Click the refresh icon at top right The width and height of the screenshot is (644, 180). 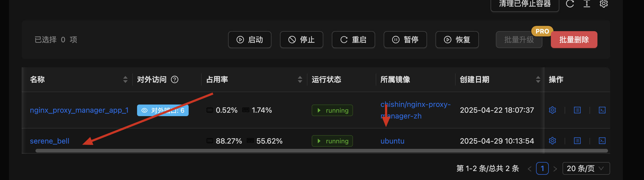pyautogui.click(x=570, y=4)
